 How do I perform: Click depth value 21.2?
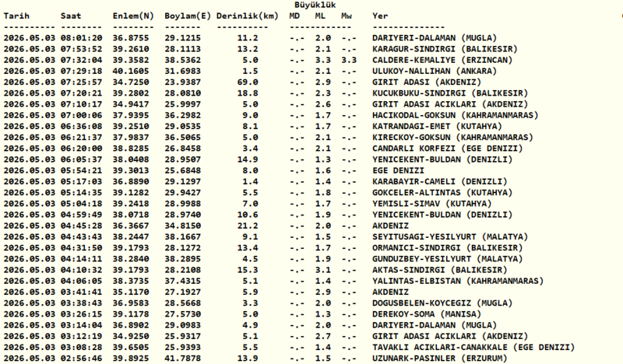coord(248,226)
